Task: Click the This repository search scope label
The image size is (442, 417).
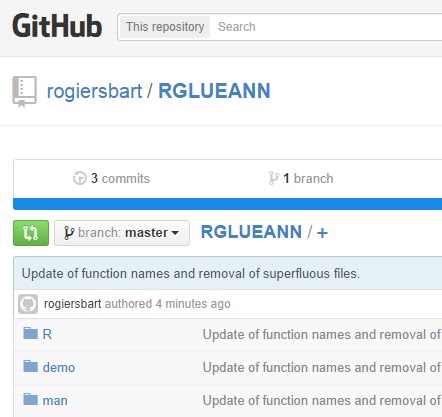Action: pos(165,27)
